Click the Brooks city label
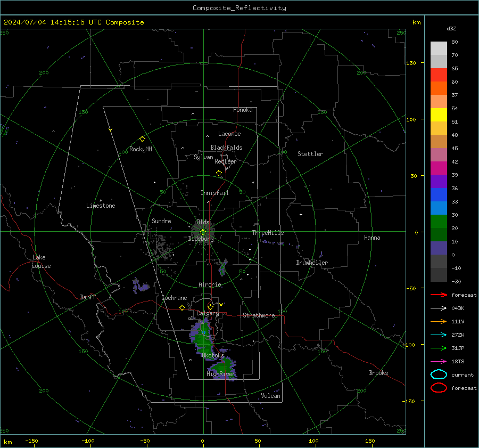The image size is (479, 448). pos(378,373)
